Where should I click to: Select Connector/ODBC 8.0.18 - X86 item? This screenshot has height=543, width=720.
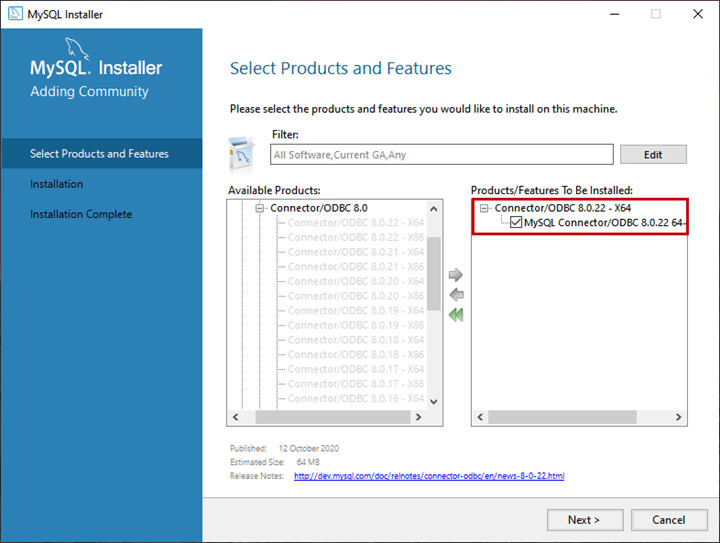click(356, 355)
